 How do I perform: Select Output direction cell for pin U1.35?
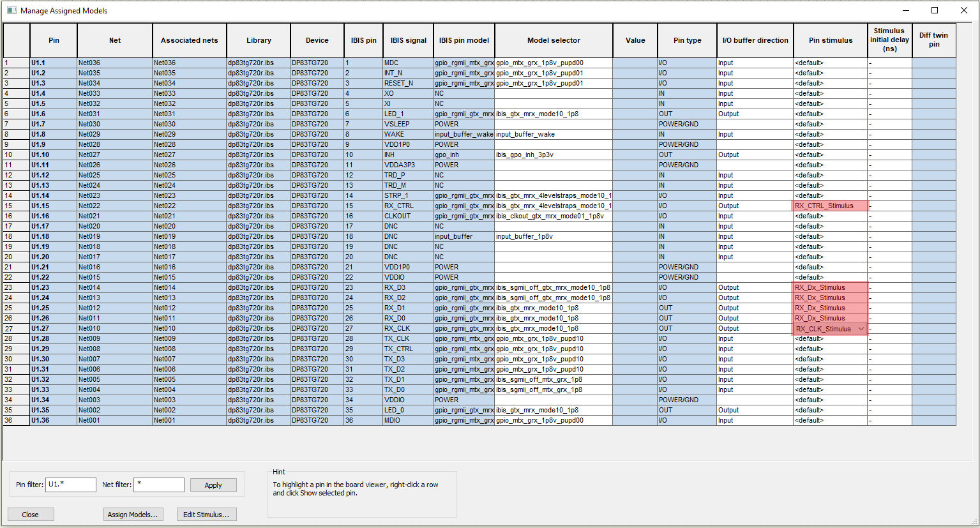[755, 410]
